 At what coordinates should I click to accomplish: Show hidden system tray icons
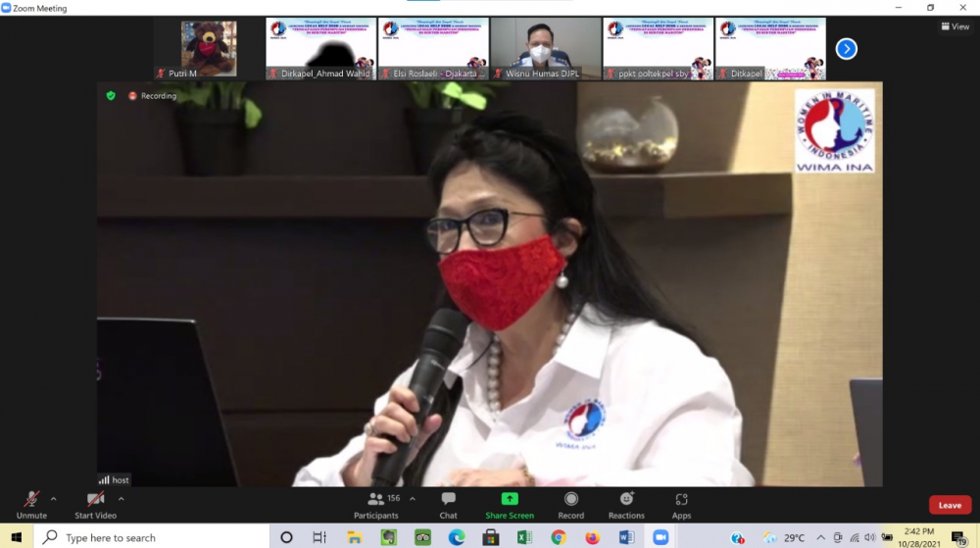pyautogui.click(x=820, y=537)
